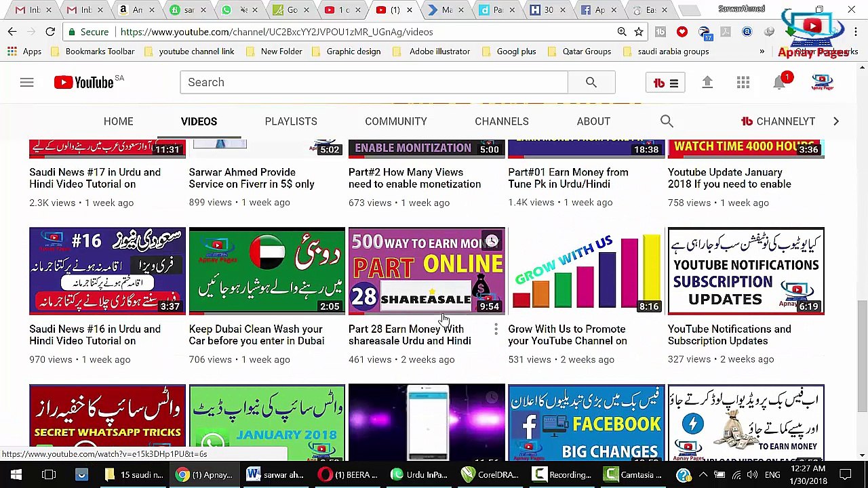Open Adobe illustrator bookmark folder
The image size is (868, 488).
pyautogui.click(x=432, y=52)
